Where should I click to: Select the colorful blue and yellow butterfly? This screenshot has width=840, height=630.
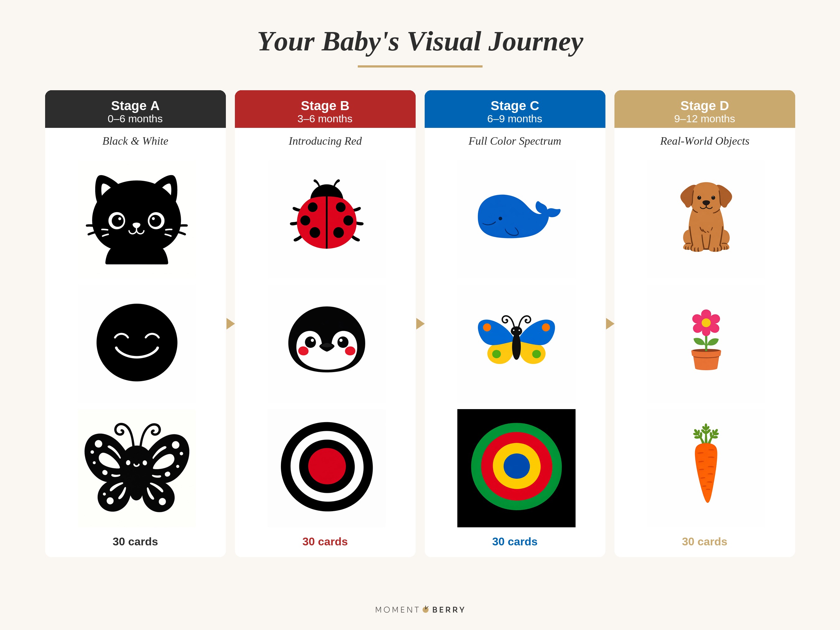coord(516,339)
